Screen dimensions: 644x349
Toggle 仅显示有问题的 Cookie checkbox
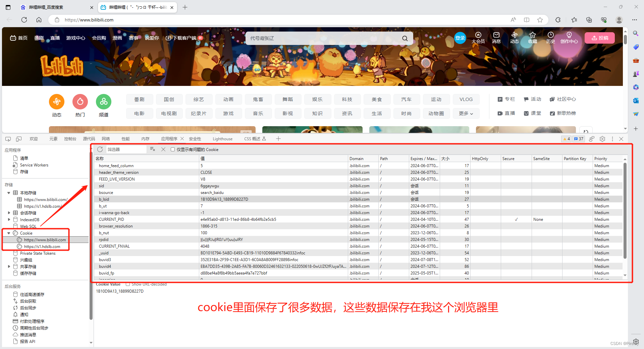173,149
